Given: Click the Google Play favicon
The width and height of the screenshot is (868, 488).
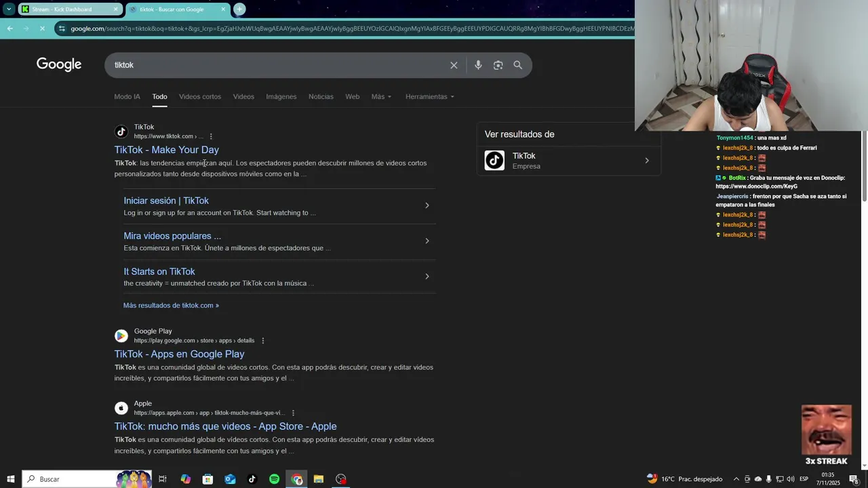Looking at the screenshot, I should pyautogui.click(x=121, y=335).
